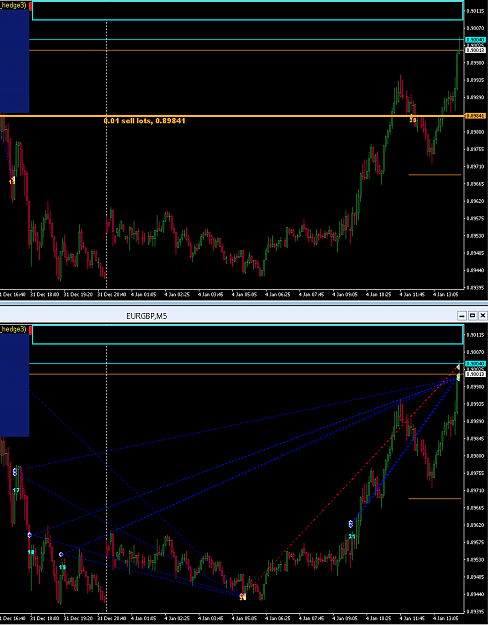Click the dark blue info panel in the upper chart
Viewport: 488px width, 625px height.
(14, 62)
